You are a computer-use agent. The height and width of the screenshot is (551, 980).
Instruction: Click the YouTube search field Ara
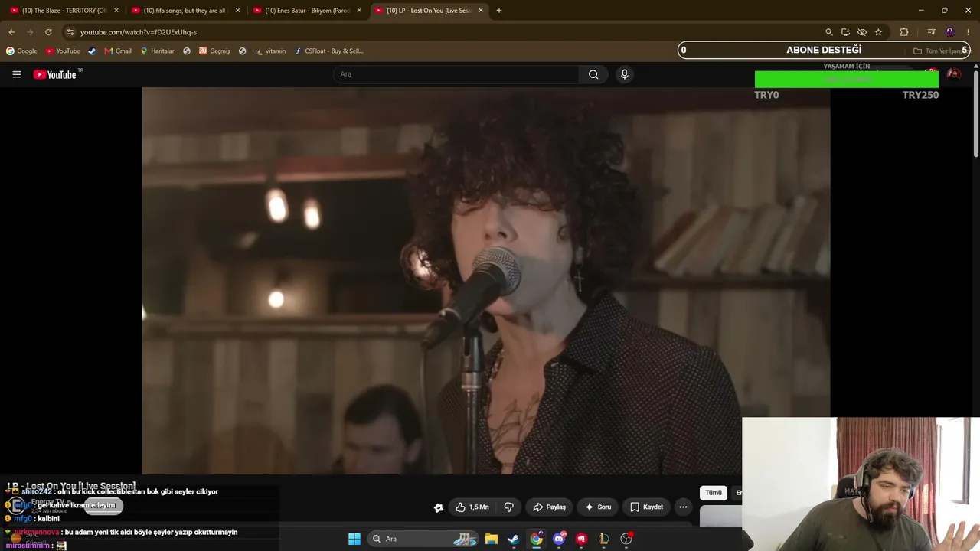[456, 74]
